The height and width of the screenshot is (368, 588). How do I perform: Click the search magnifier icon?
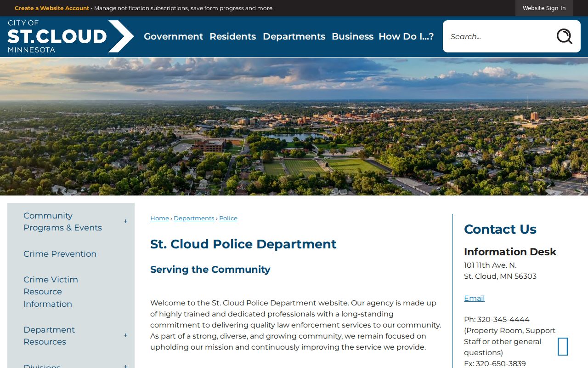pyautogui.click(x=564, y=36)
